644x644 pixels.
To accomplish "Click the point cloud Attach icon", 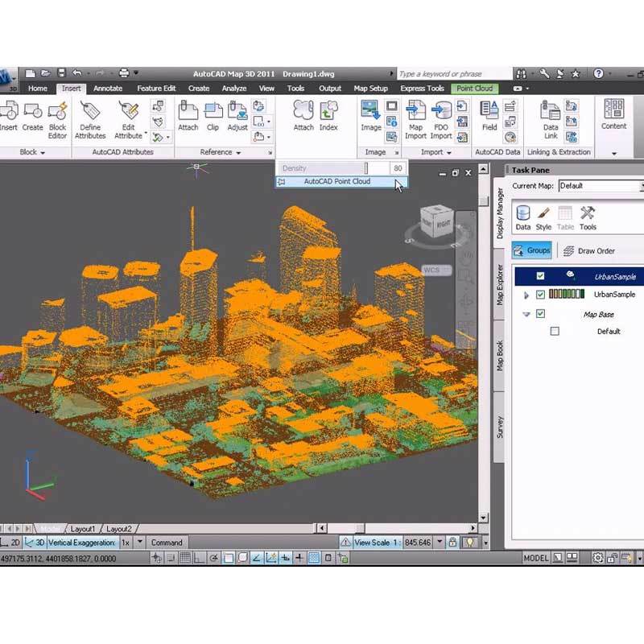I will click(303, 110).
